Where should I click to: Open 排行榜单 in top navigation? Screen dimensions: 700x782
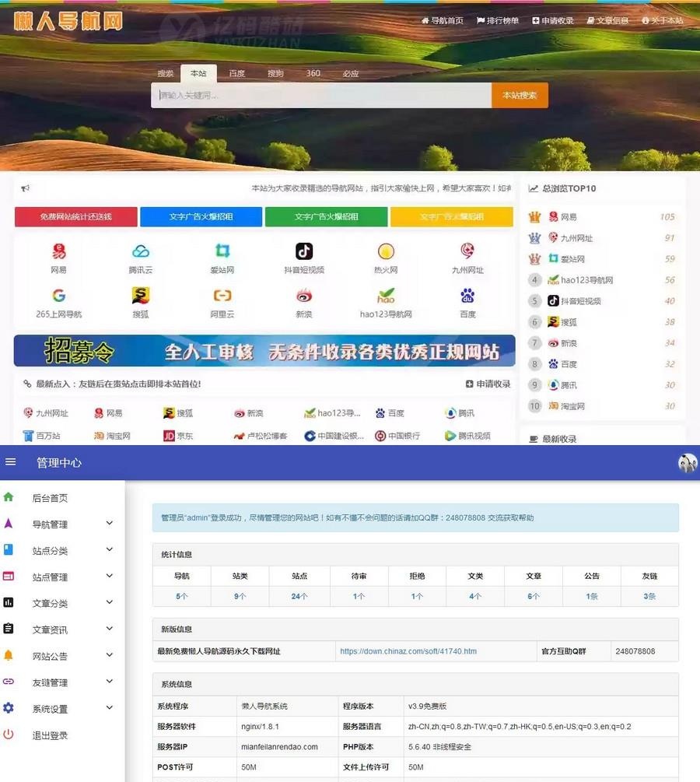[498, 20]
